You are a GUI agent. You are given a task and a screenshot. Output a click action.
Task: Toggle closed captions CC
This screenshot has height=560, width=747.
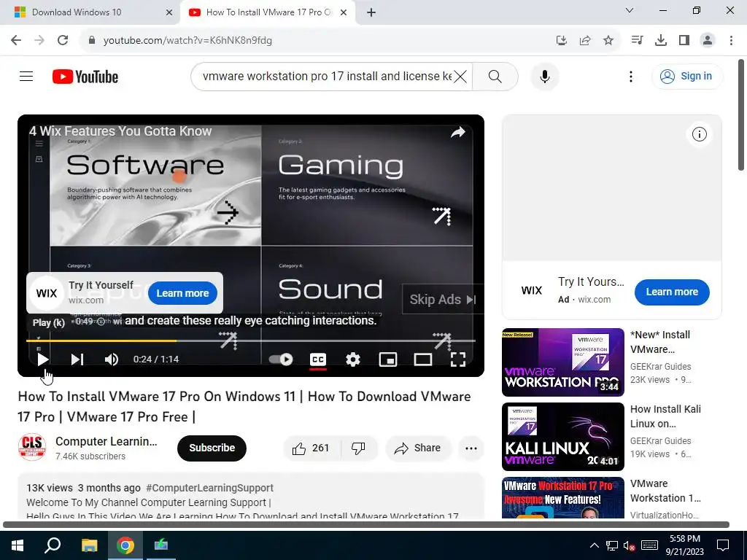[x=318, y=359]
